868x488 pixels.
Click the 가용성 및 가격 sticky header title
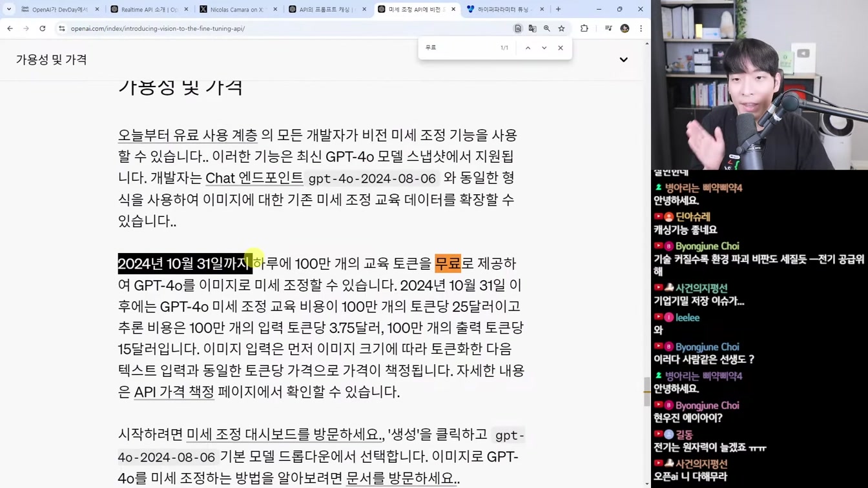[x=52, y=60]
